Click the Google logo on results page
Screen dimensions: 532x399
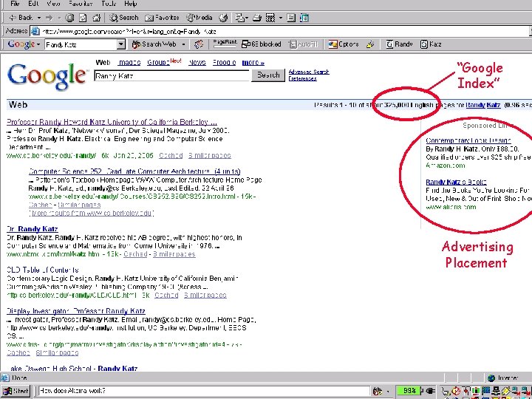[47, 76]
